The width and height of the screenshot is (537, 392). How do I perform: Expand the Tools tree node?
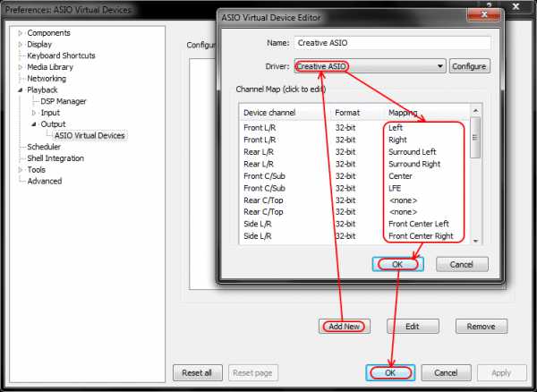click(x=21, y=170)
